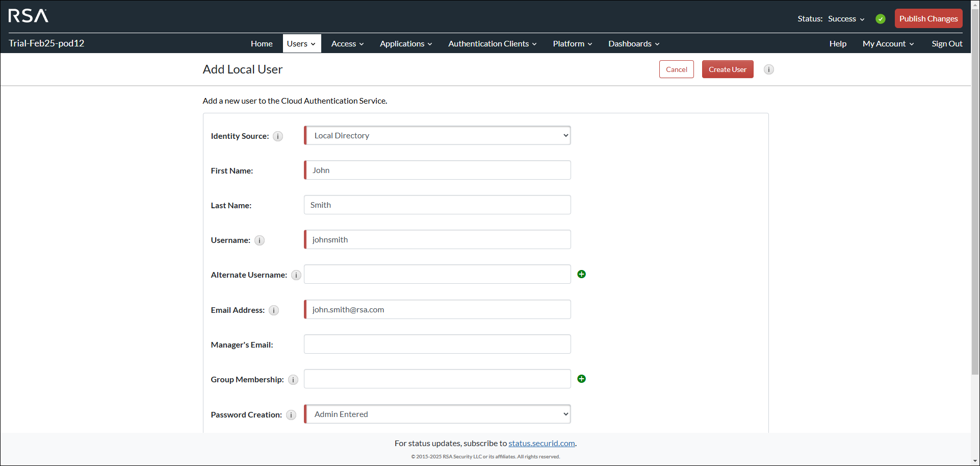Click info icon next to Email Address
Image resolution: width=980 pixels, height=466 pixels.
274,310
